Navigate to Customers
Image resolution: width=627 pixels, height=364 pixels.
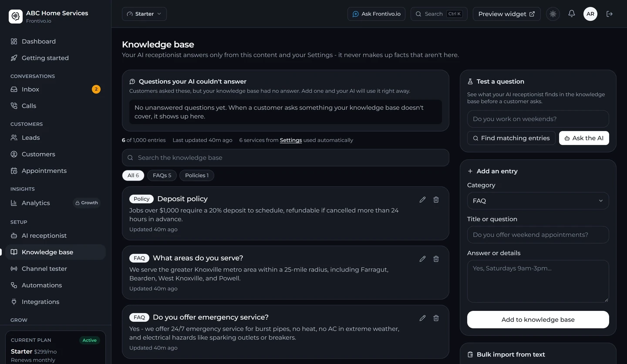click(55, 154)
